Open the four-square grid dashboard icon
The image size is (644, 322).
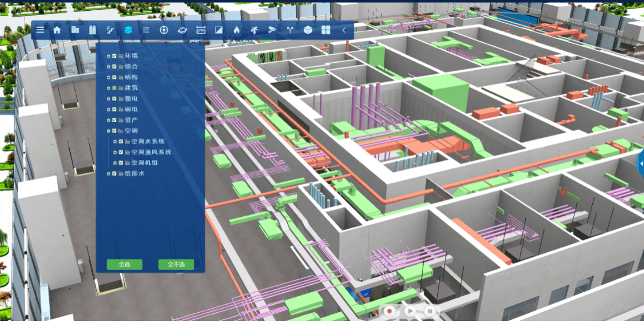coord(326,30)
